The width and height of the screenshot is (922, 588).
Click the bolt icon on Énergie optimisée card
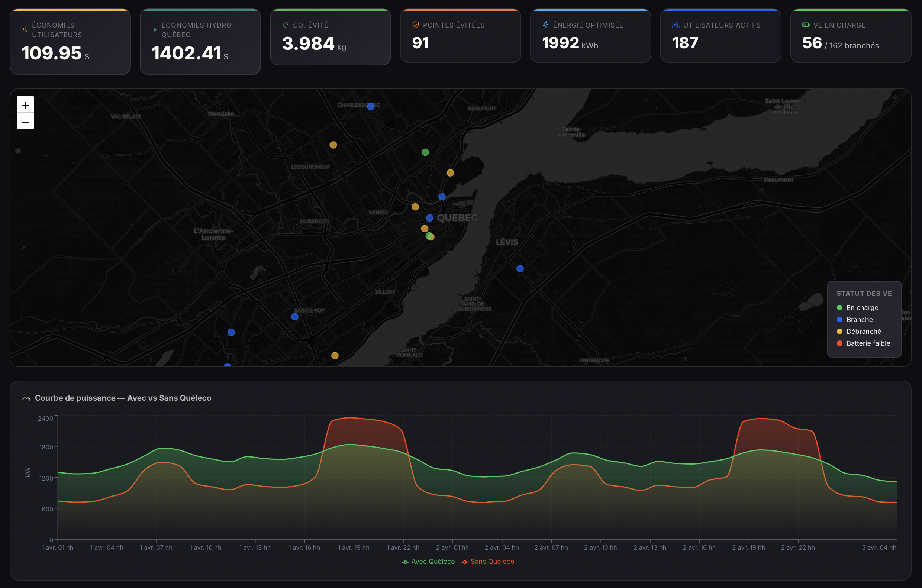point(545,25)
